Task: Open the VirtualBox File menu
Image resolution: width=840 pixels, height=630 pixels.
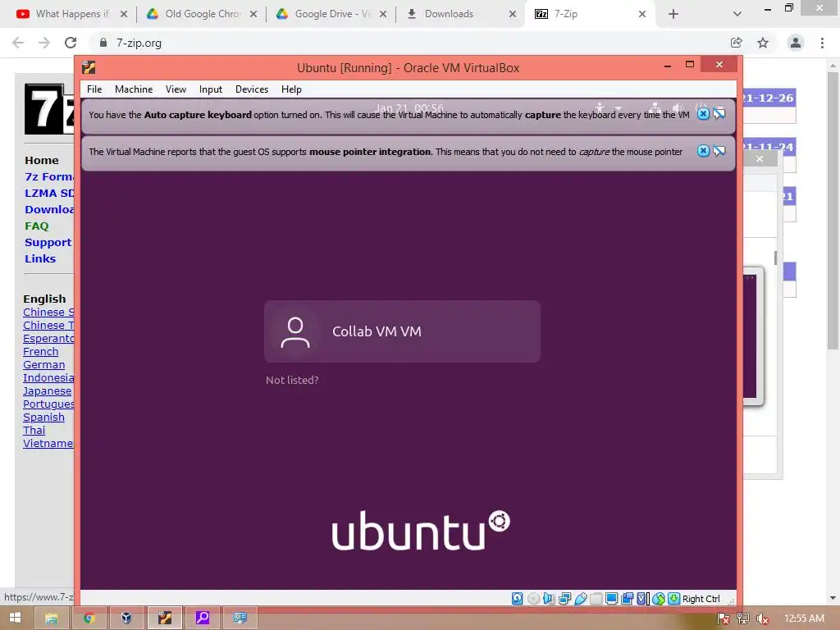Action: (94, 89)
